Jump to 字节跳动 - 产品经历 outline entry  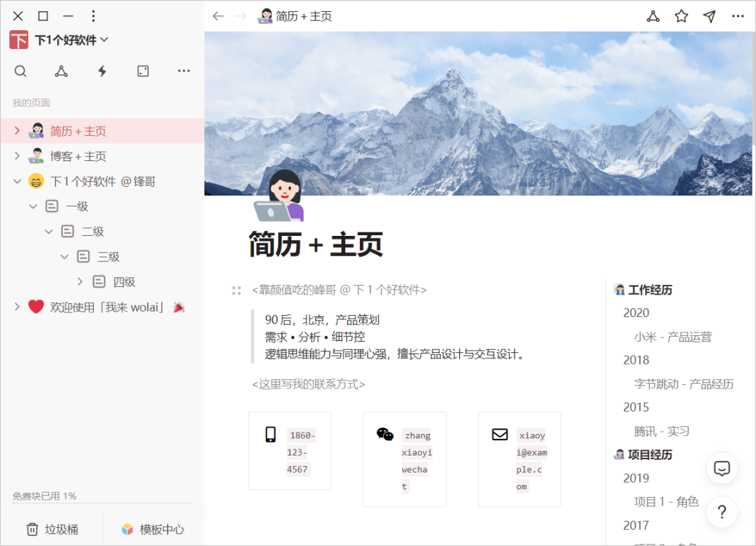point(684,384)
